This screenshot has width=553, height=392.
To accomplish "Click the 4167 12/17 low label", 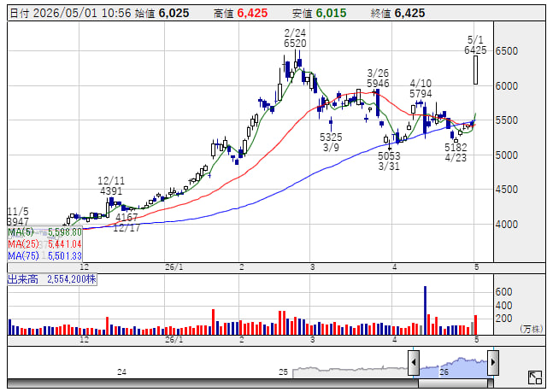I will pyautogui.click(x=126, y=222).
